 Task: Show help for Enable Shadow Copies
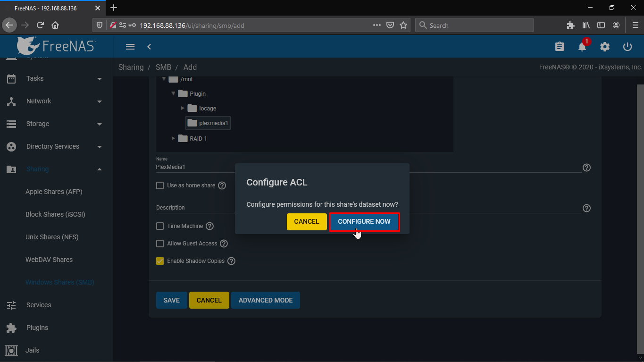231,261
